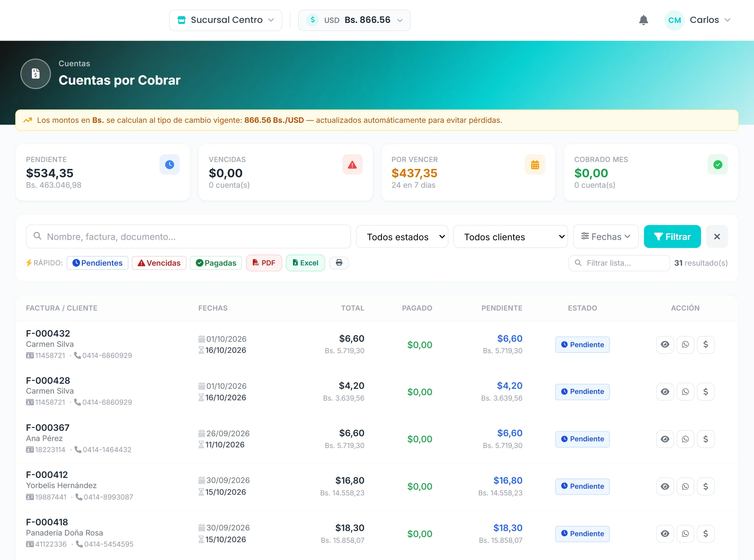754x560 pixels.
Task: Select the Por Vencer summary card
Action: tap(468, 172)
